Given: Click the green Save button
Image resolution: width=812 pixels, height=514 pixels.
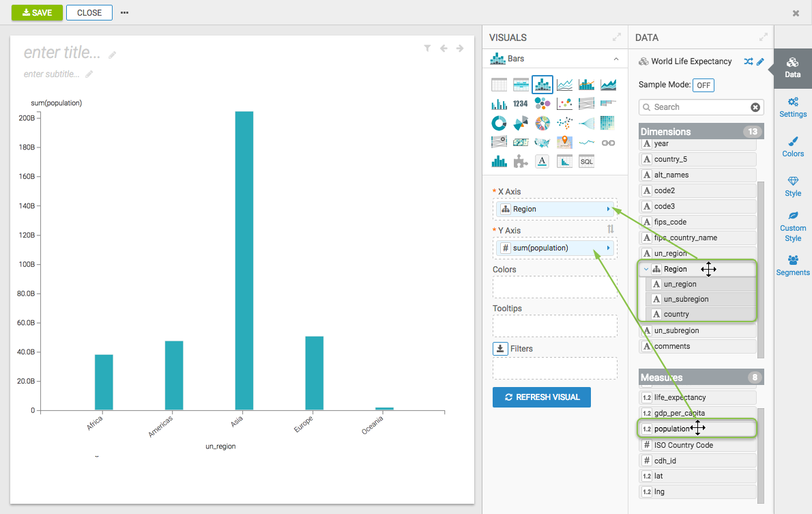Looking at the screenshot, I should point(37,13).
